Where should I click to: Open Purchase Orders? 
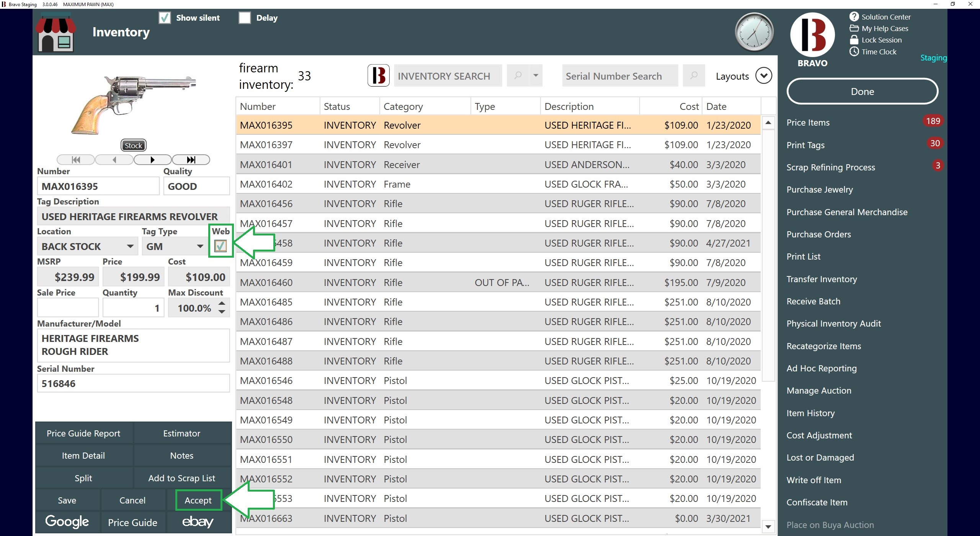818,234
